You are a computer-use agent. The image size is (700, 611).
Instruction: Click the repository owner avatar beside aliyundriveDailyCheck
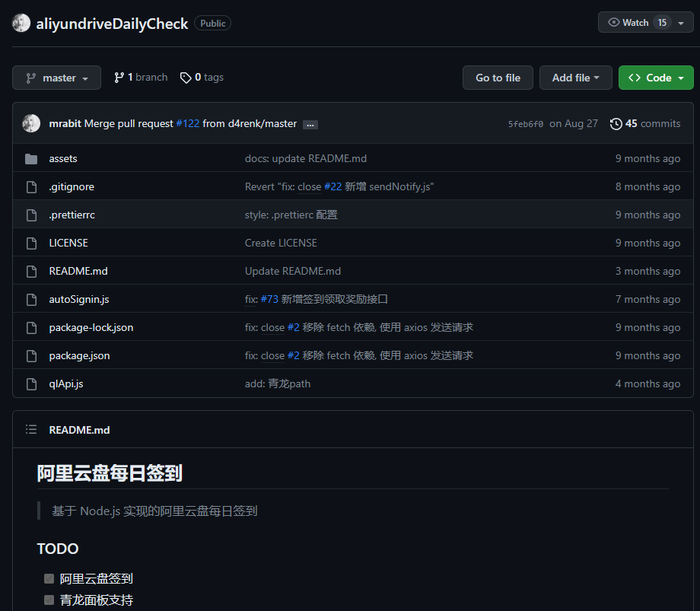tap(21, 24)
